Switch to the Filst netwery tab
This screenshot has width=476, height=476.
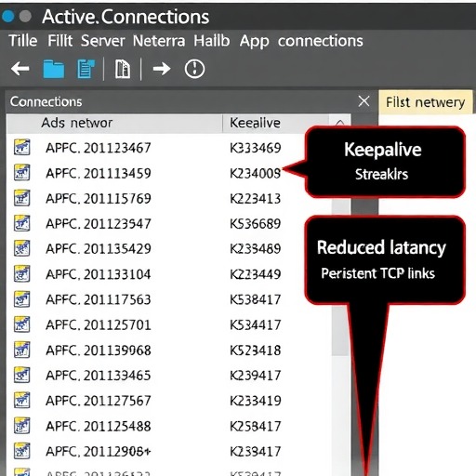(426, 102)
